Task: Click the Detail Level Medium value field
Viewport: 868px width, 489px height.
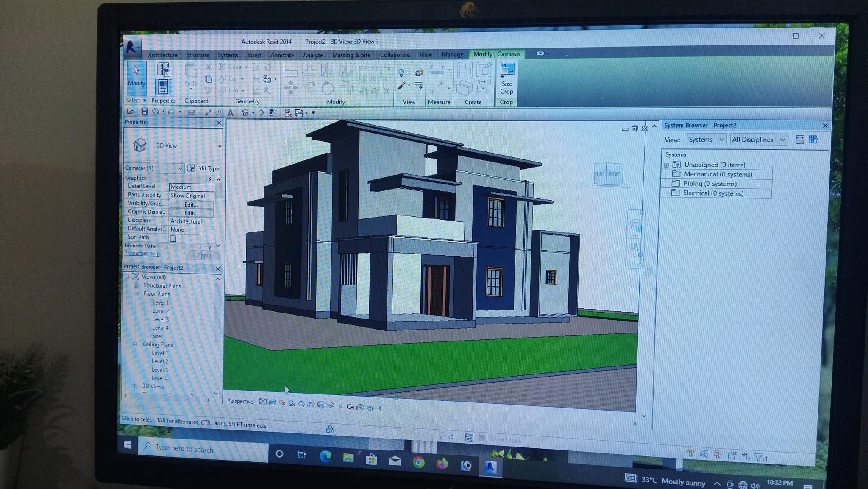Action: 191,187
